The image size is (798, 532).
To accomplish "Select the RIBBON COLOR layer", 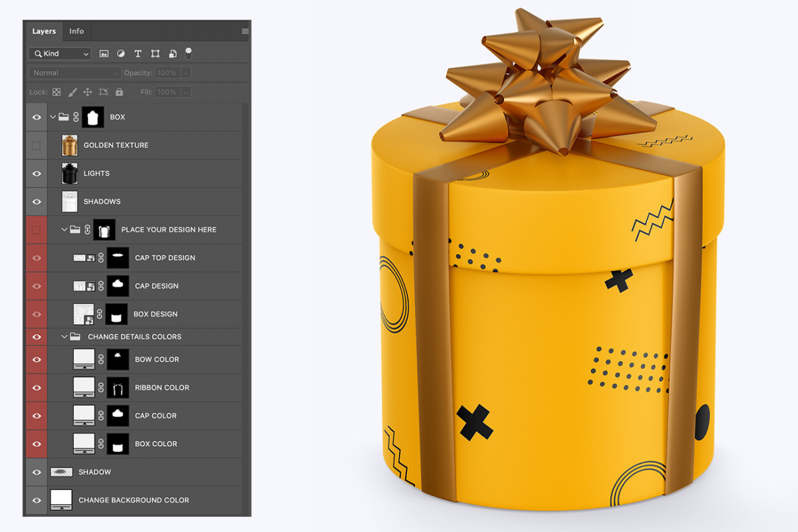I will tap(162, 388).
